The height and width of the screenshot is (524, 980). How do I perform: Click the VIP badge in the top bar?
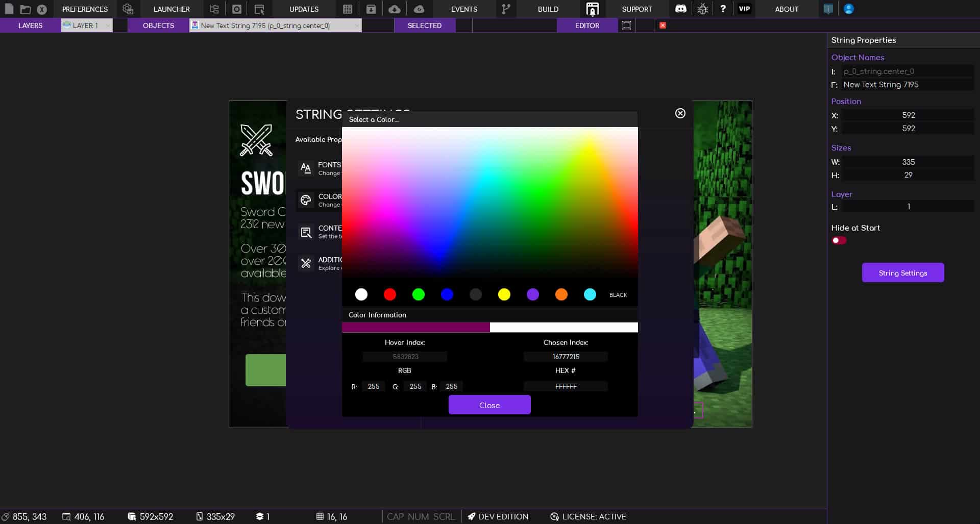pos(744,9)
